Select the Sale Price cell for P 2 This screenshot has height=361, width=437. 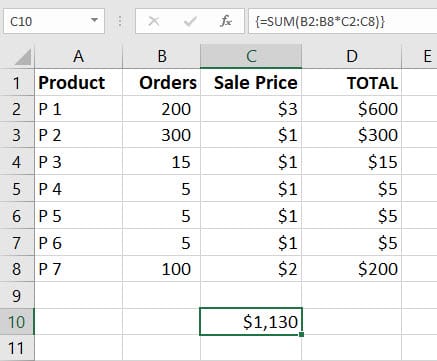[251, 135]
